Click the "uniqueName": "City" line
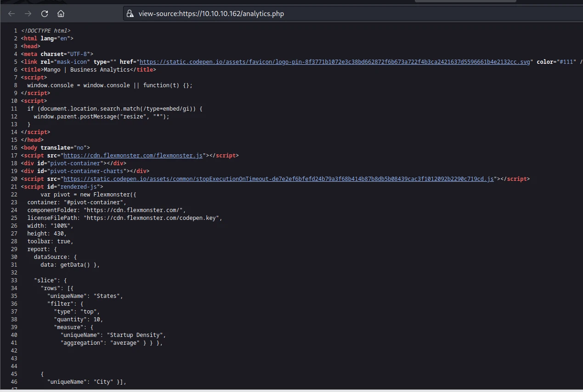 [86, 381]
